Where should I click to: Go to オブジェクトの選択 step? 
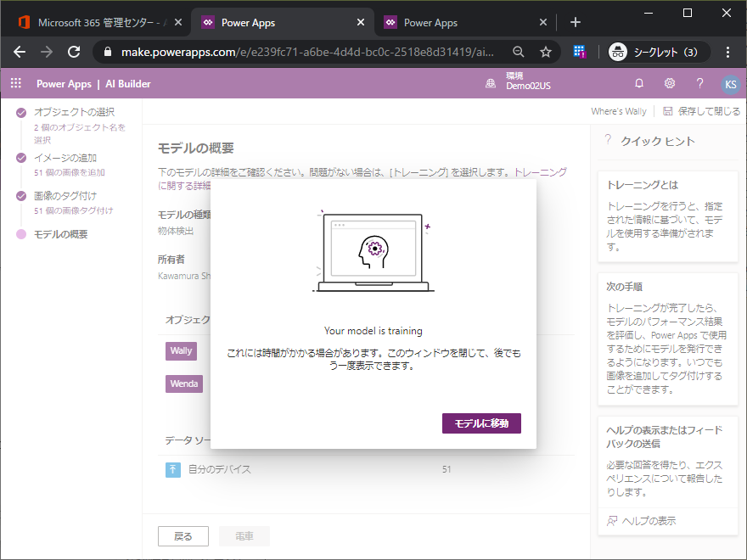click(x=74, y=112)
